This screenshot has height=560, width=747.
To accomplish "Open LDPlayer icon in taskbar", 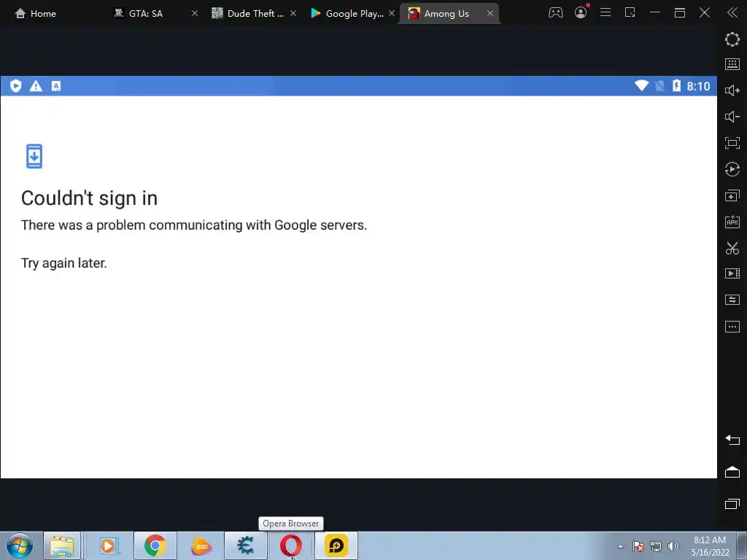I will [x=336, y=545].
